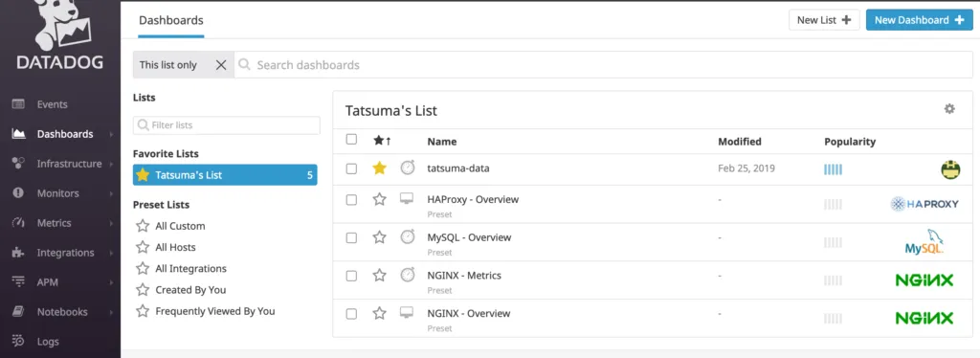This screenshot has height=358, width=980.
Task: Check the NGINX - Overview checkbox
Action: pos(351,314)
